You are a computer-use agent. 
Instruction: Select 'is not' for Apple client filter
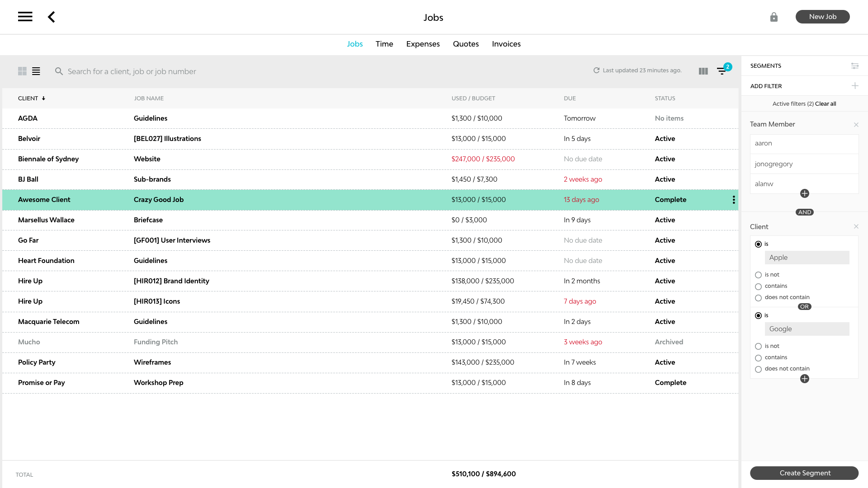pyautogui.click(x=758, y=275)
